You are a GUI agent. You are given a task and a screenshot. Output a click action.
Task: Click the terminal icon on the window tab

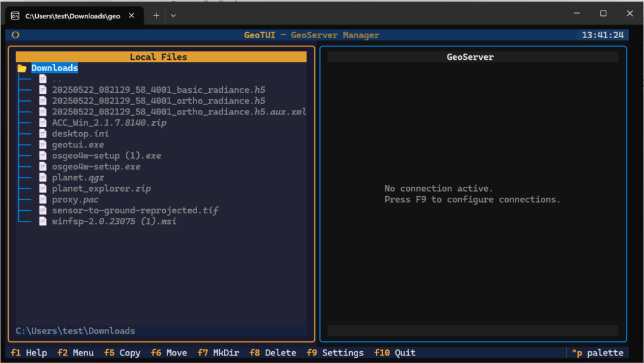(15, 16)
